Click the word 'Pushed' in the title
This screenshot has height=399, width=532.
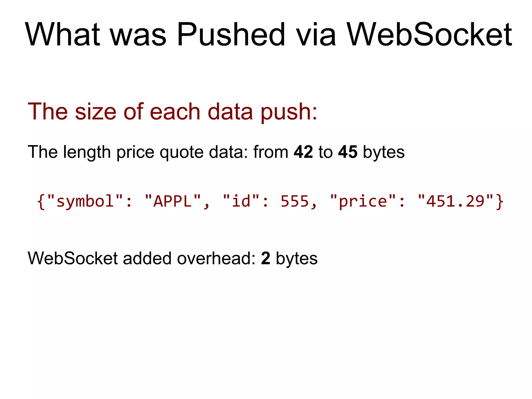231,35
